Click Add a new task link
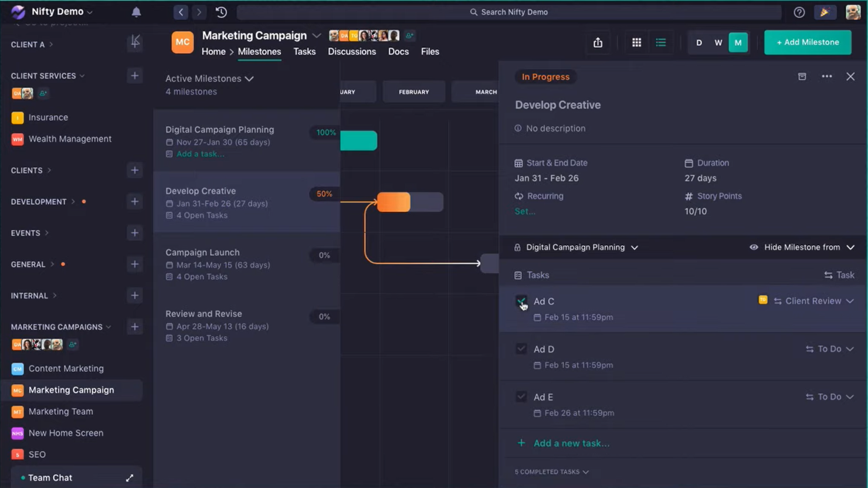The width and height of the screenshot is (868, 488). pyautogui.click(x=571, y=443)
